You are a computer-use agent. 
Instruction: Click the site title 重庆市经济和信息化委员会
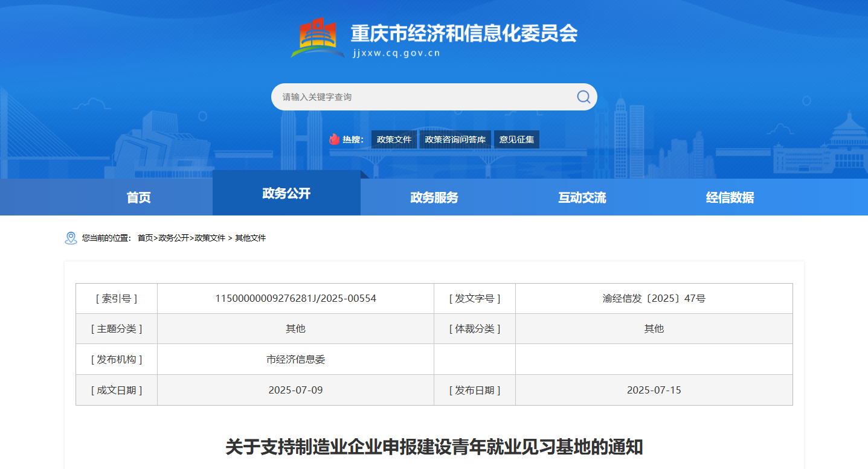tap(464, 33)
